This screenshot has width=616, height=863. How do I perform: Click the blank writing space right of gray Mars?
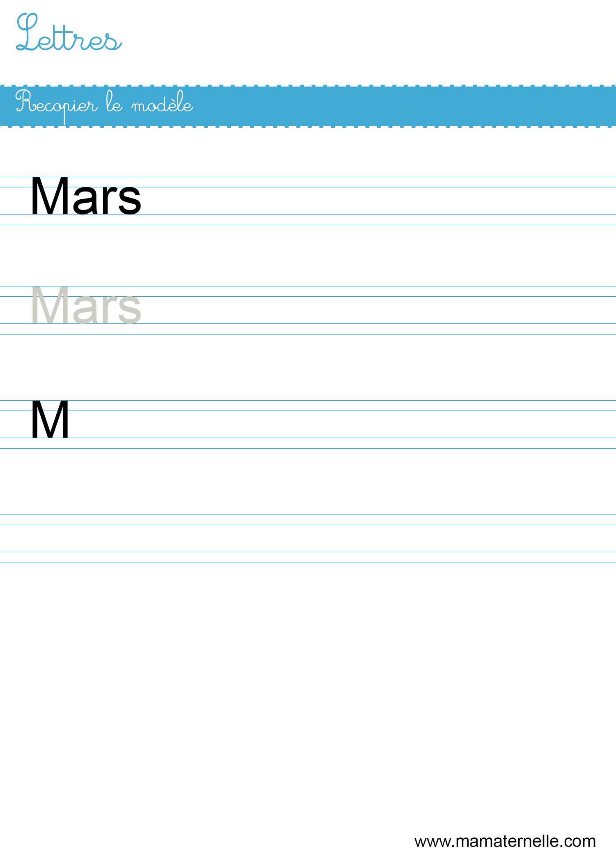click(378, 310)
